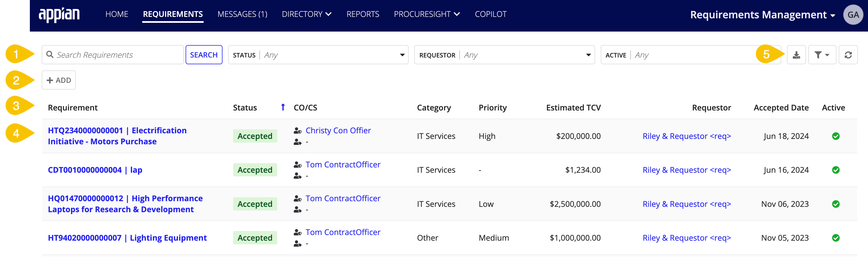
Task: Open Riley & Requestor link in Electrification row
Action: coord(687,136)
